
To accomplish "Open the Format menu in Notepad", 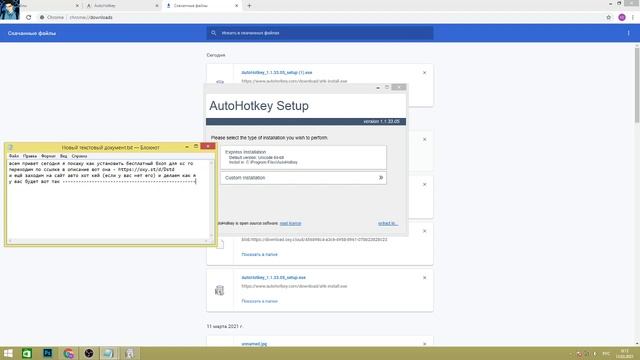I will tap(48, 156).
